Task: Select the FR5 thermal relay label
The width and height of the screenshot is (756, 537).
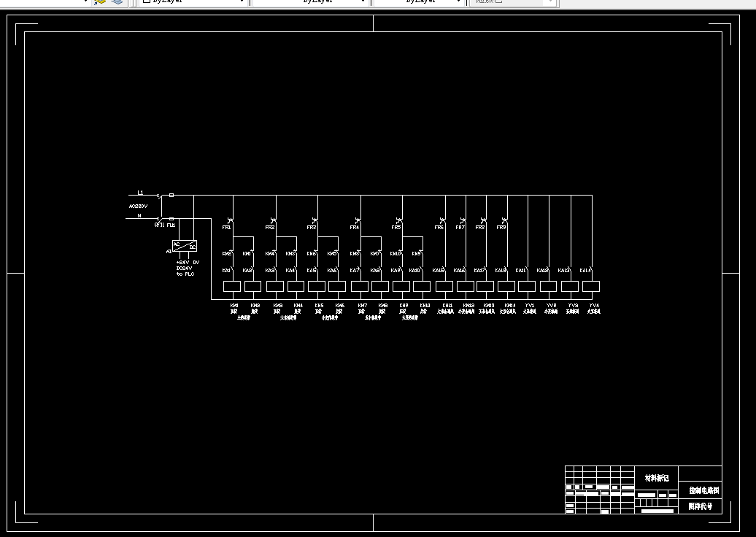Action: tap(396, 227)
